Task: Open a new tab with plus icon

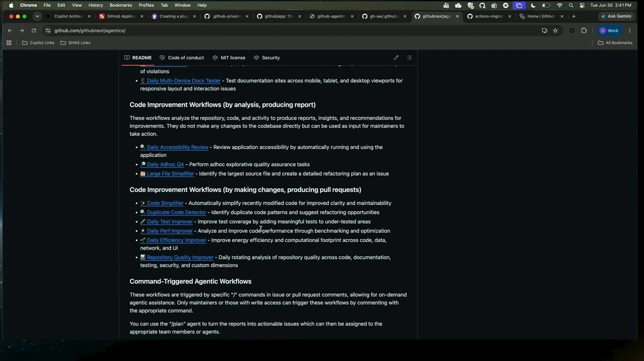Action: pos(574,16)
